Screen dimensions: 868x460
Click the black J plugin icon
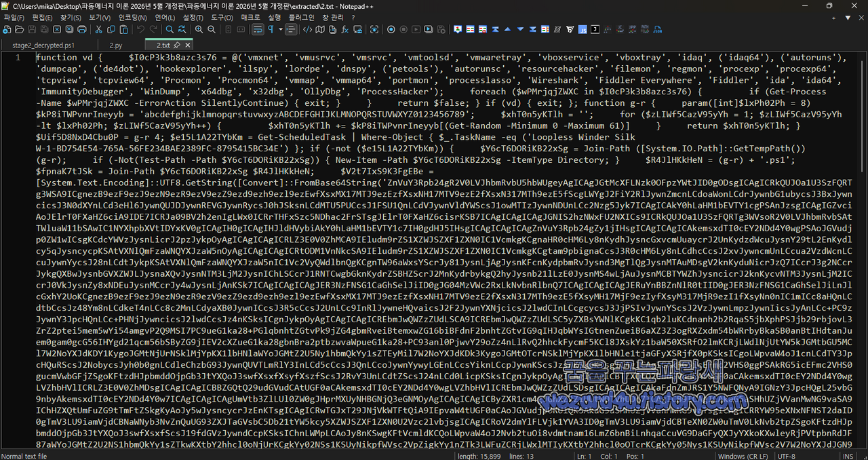[595, 29]
